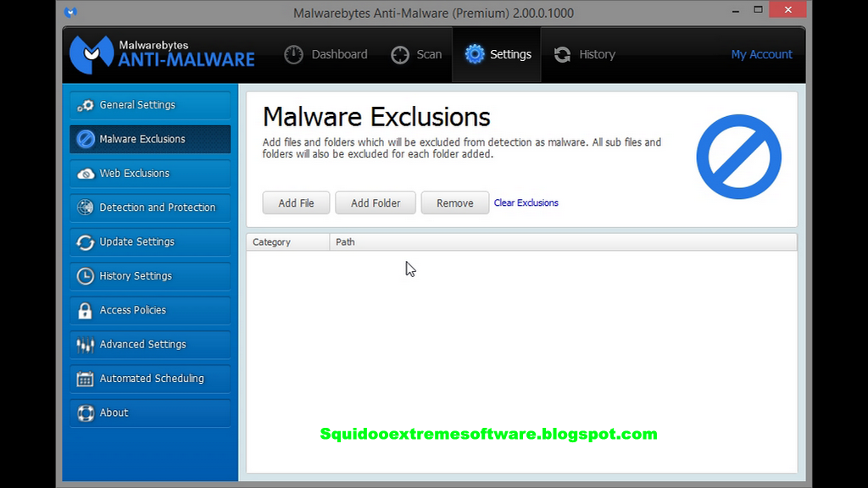868x488 pixels.
Task: Click the Malwarebytes title bar icon
Action: 70,12
